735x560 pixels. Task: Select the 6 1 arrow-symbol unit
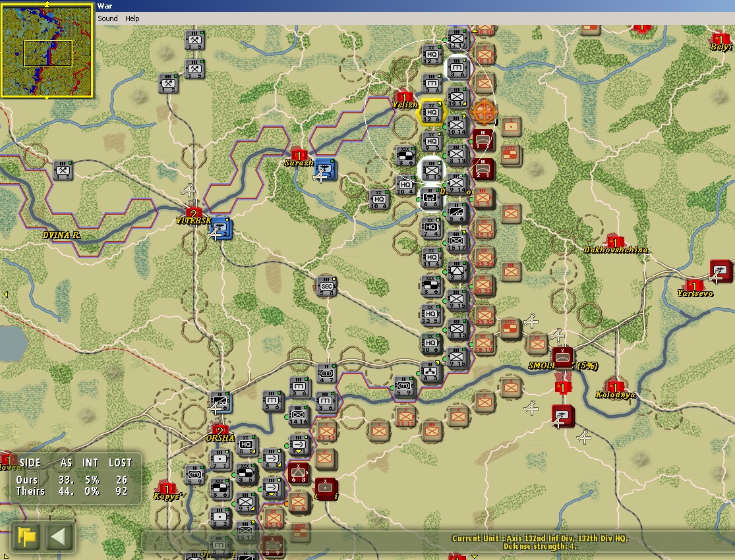(x=272, y=488)
